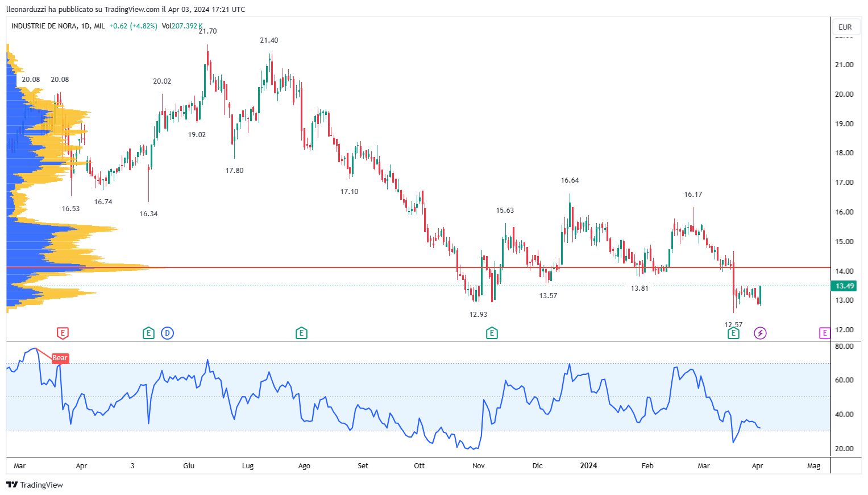Click 17.00 on the price axis
Screen dimensions: 868x495
pyautogui.click(x=844, y=183)
